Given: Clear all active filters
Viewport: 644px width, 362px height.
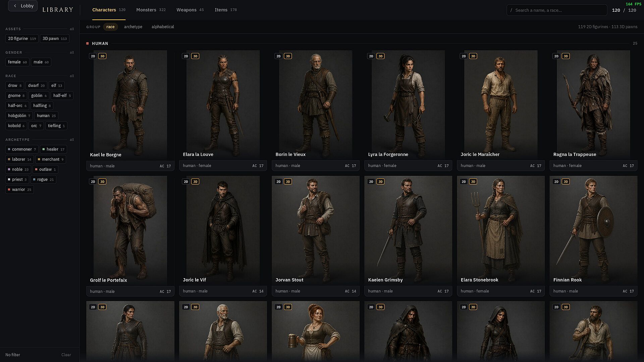Looking at the screenshot, I should click(66, 355).
